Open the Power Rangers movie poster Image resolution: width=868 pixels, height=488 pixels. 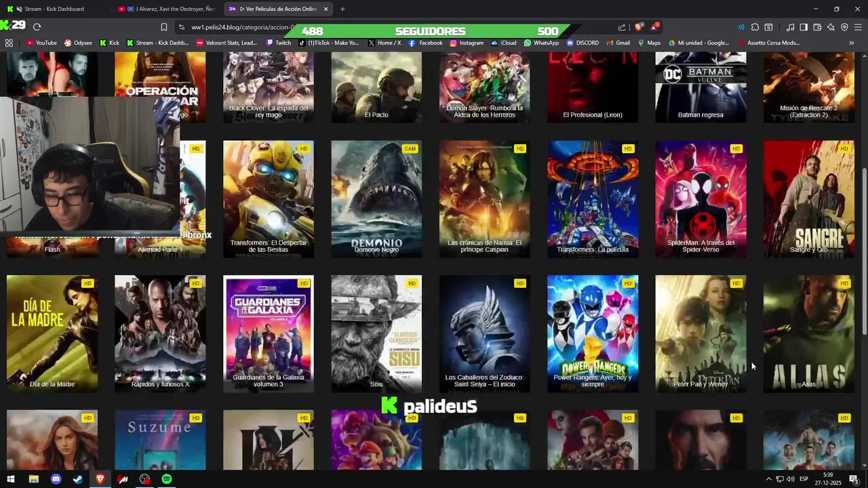coord(593,333)
